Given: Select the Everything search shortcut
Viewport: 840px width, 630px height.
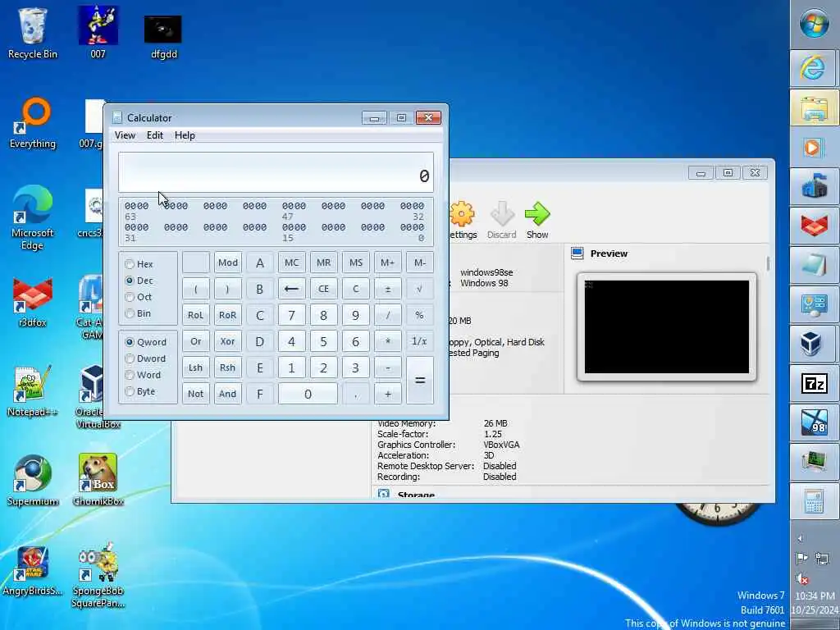Looking at the screenshot, I should 32,123.
